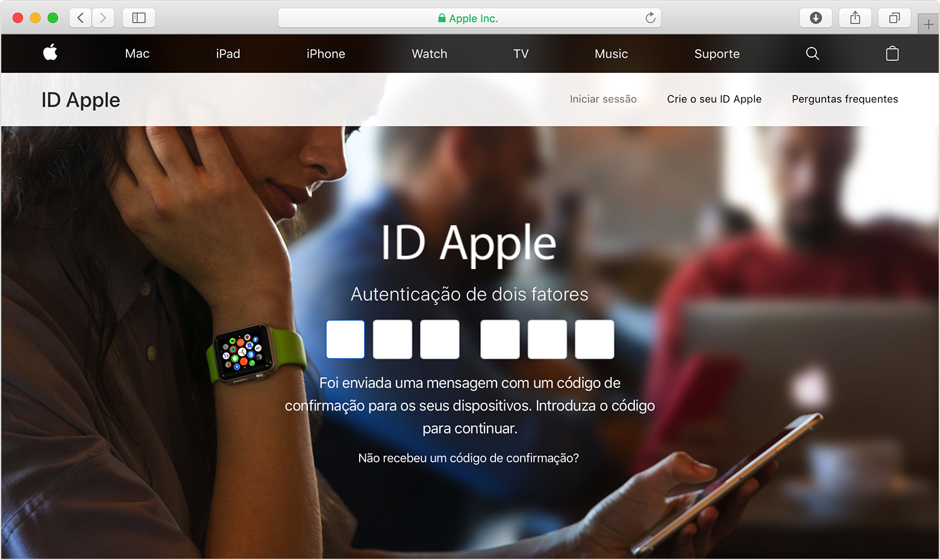The height and width of the screenshot is (560, 940).
Task: Click the Apple Inc. address bar
Action: pos(469,18)
